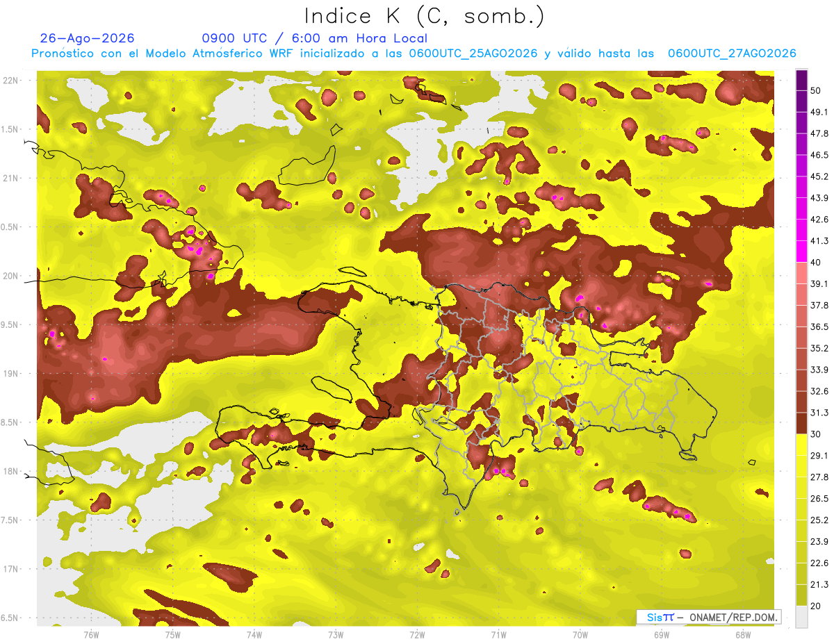This screenshot has width=834, height=644.
Task: Click the '73W' longitude label
Action: click(336, 636)
